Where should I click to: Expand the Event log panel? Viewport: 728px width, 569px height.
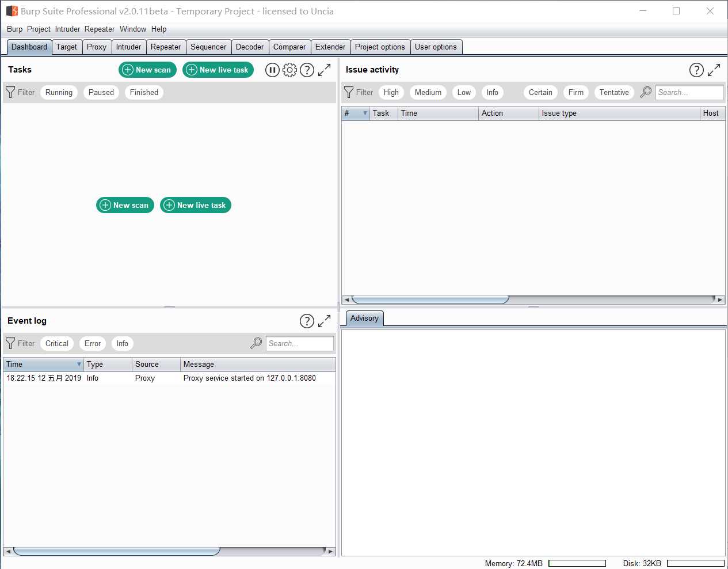click(325, 321)
